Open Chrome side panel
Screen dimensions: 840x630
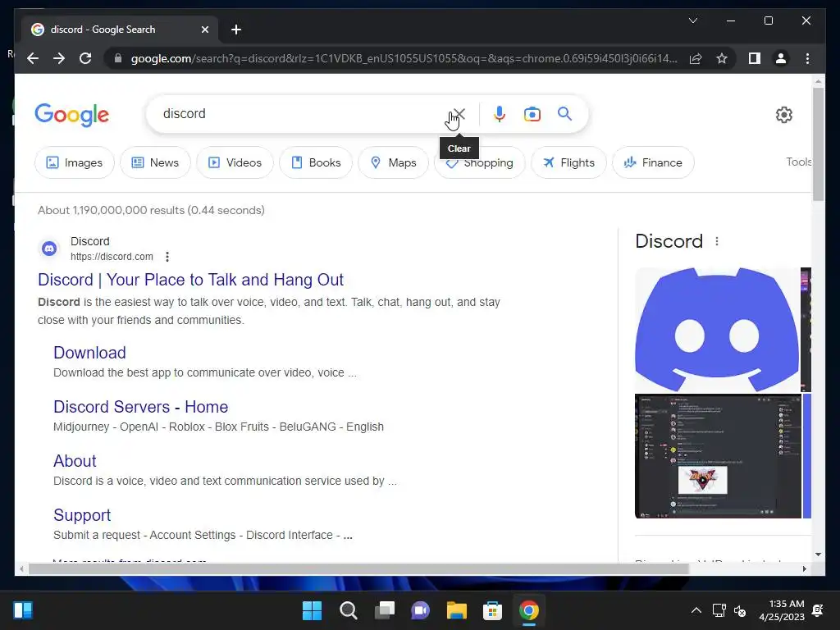pyautogui.click(x=755, y=58)
